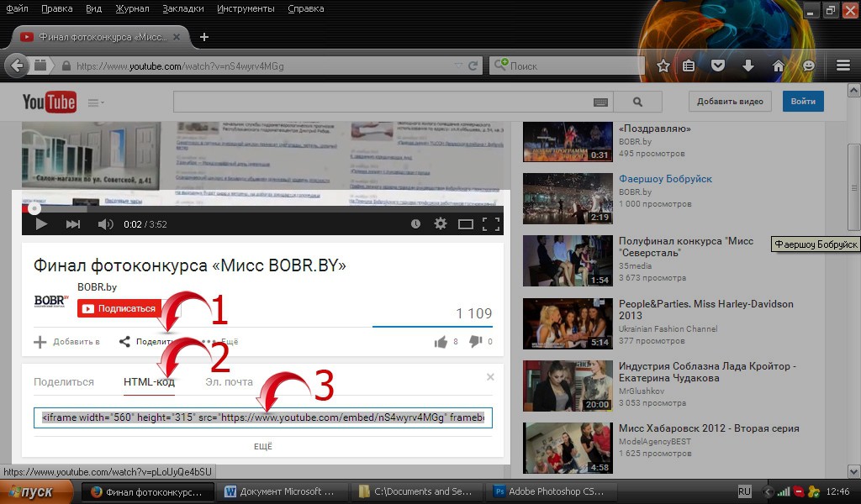This screenshot has width=861, height=504.
Task: Click Добавить в plus button
Action: point(67,342)
